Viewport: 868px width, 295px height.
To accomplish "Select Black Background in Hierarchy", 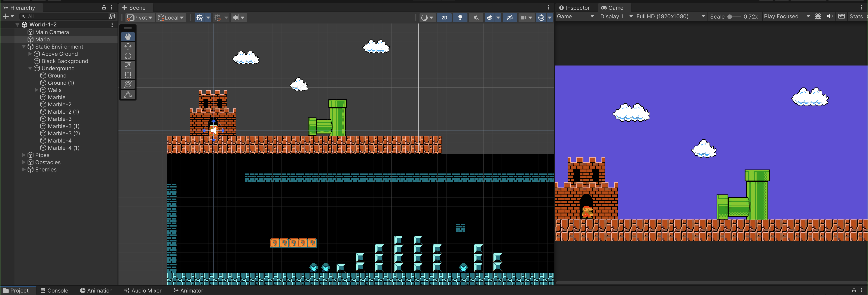I will point(65,61).
